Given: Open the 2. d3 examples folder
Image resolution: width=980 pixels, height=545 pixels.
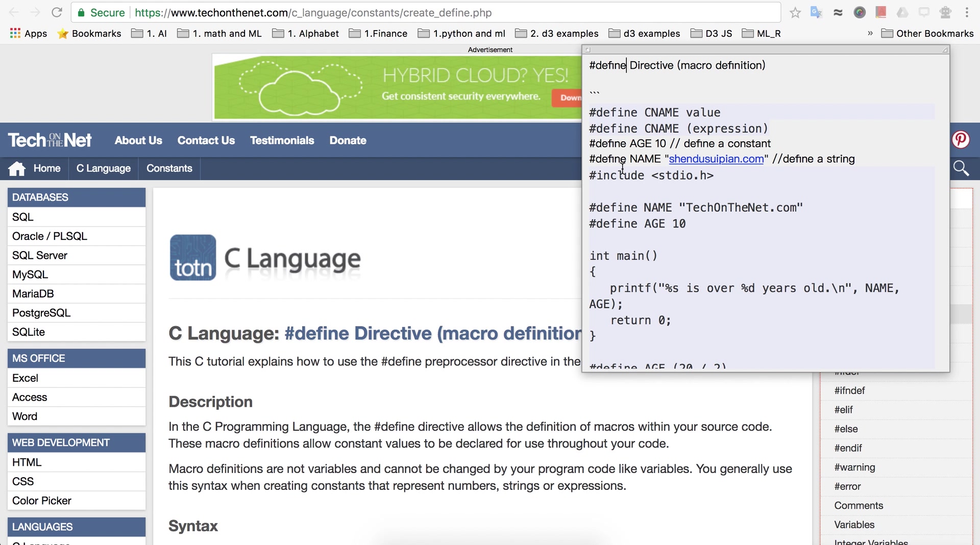Looking at the screenshot, I should (x=556, y=33).
